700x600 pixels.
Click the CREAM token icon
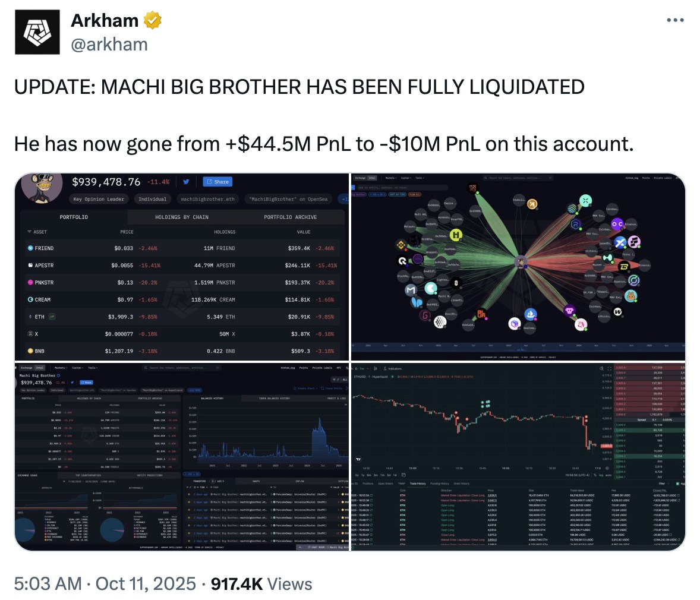(31, 299)
